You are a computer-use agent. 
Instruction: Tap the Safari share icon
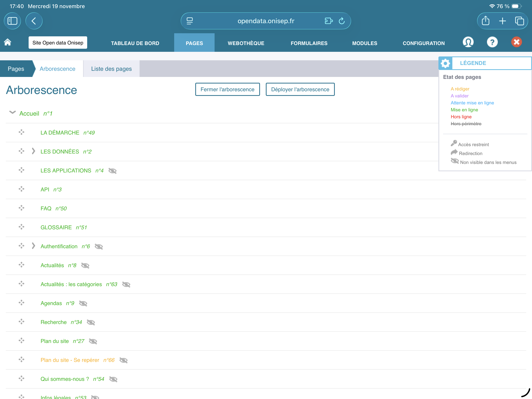pos(485,21)
